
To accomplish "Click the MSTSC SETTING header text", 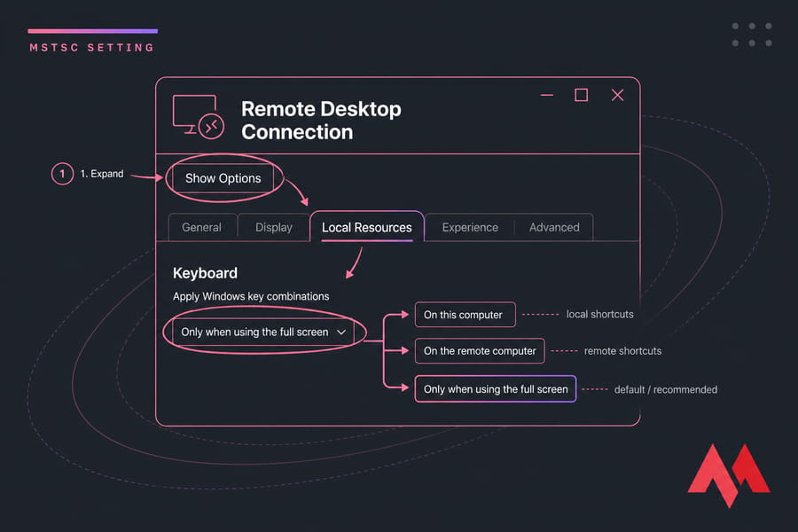I will tap(91, 48).
